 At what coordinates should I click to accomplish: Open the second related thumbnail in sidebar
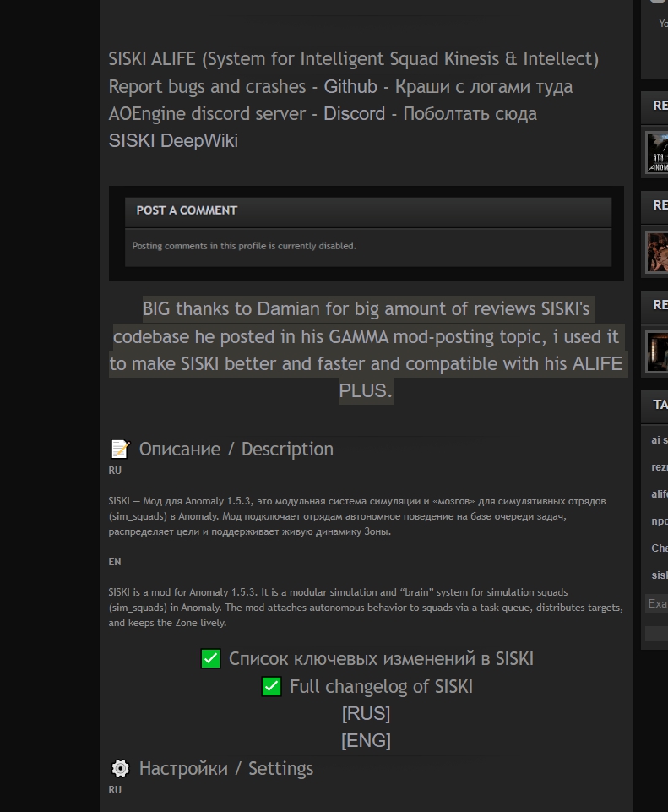coord(657,252)
